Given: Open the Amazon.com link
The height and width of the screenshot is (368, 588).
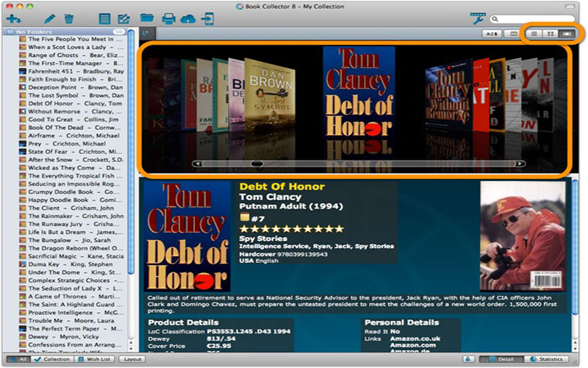Looking at the screenshot, I should (413, 345).
